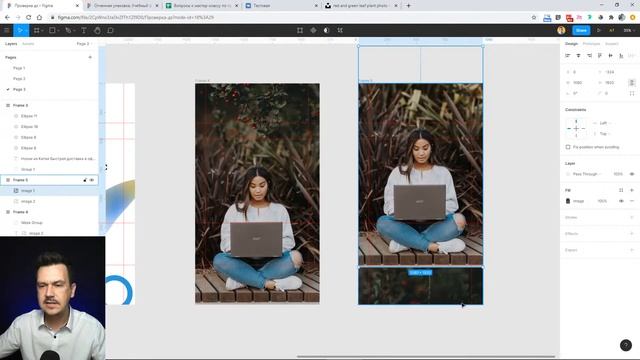The height and width of the screenshot is (360, 640).
Task: Click the Create component icon
Action: point(313,30)
